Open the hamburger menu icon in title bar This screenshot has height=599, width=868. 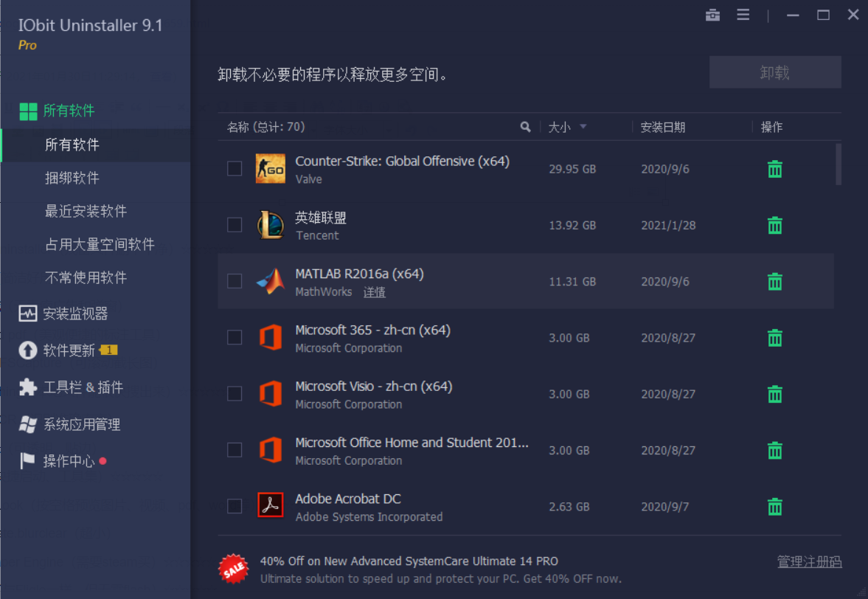[743, 15]
